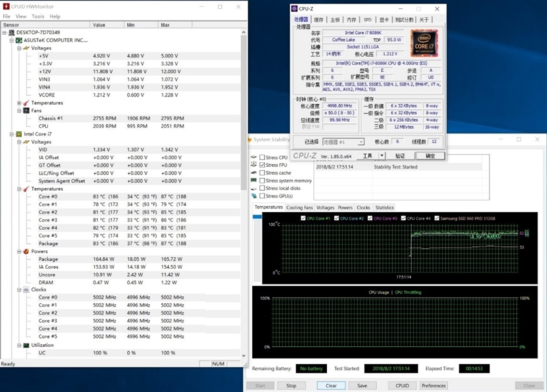Open the HWMonitor View menu
The width and height of the screenshot is (547, 392).
pyautogui.click(x=21, y=16)
